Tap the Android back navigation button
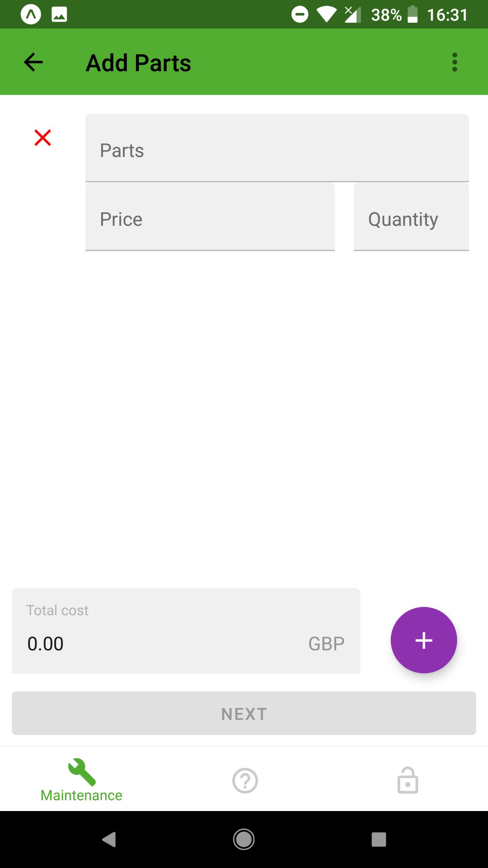The image size is (488, 868). point(109,840)
